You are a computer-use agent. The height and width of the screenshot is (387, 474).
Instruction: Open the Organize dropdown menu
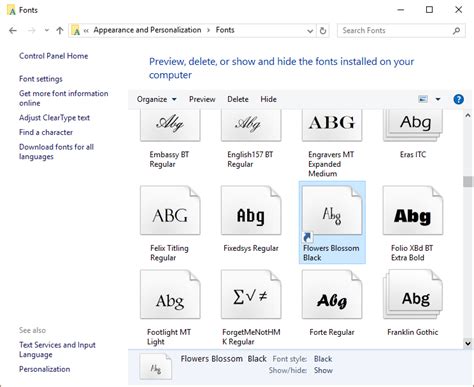coord(157,99)
